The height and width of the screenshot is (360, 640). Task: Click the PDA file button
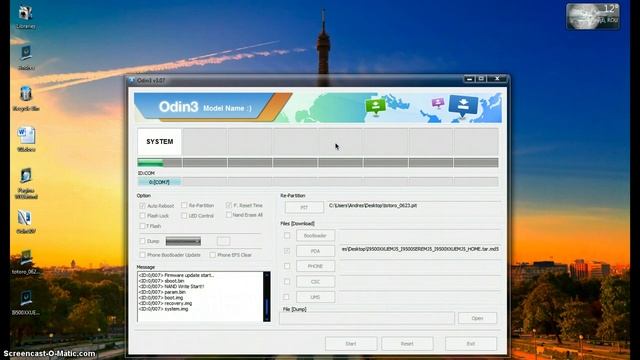click(x=316, y=251)
